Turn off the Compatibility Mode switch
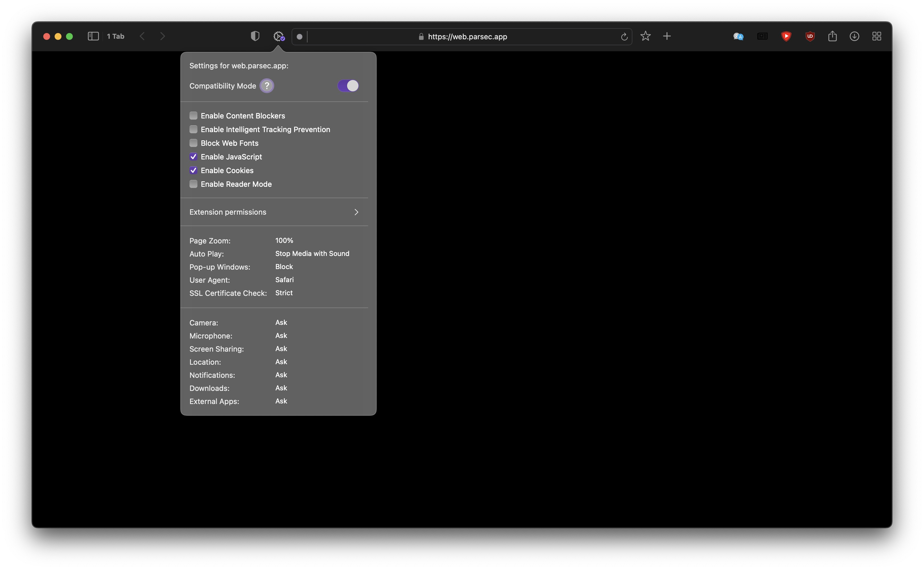 coord(348,86)
